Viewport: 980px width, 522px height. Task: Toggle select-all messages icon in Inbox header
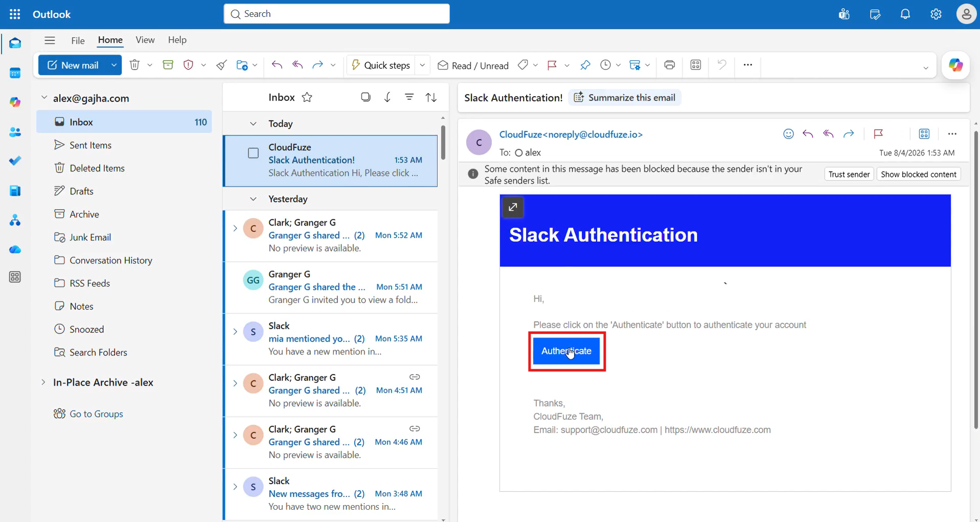tap(366, 97)
